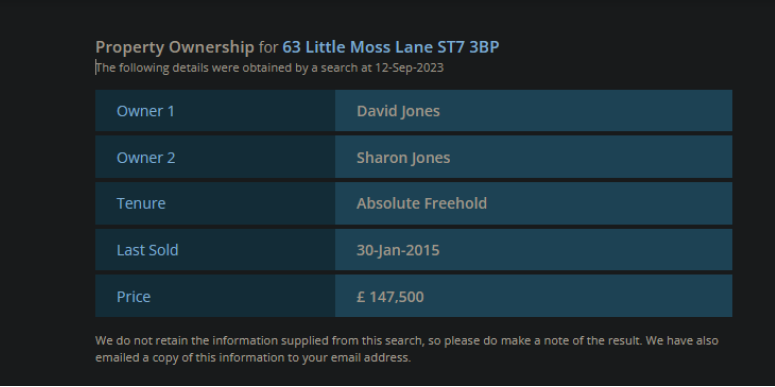This screenshot has width=775, height=387.
Task: Click the Property Ownership heading
Action: pyautogui.click(x=297, y=47)
